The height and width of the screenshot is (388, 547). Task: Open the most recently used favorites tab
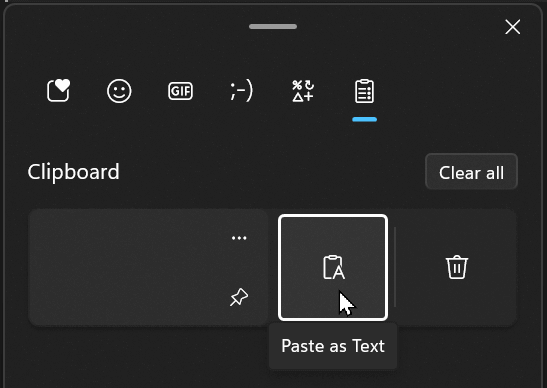pos(59,91)
